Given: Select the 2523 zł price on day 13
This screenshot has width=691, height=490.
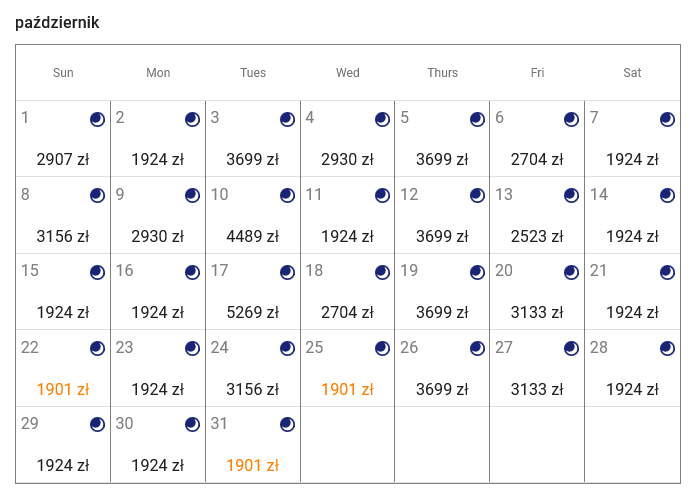Looking at the screenshot, I should (x=537, y=237).
